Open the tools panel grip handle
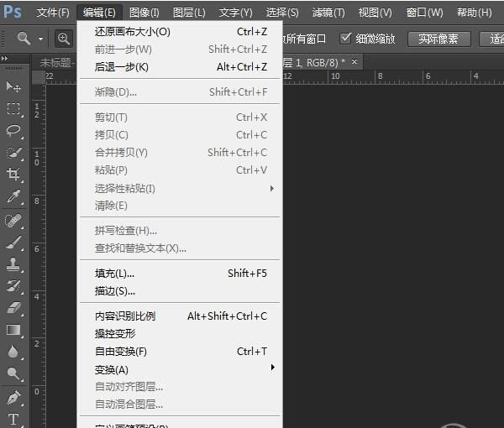The width and height of the screenshot is (504, 428). (x=13, y=68)
